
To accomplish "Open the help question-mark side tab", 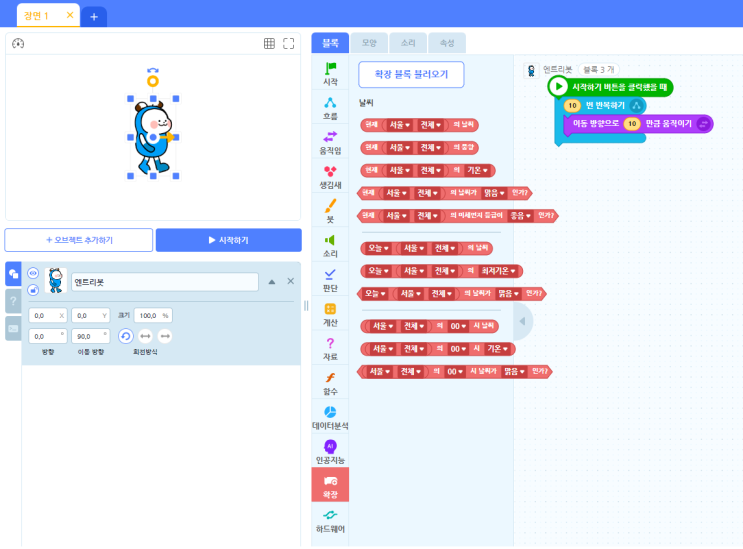I will click(x=13, y=301).
